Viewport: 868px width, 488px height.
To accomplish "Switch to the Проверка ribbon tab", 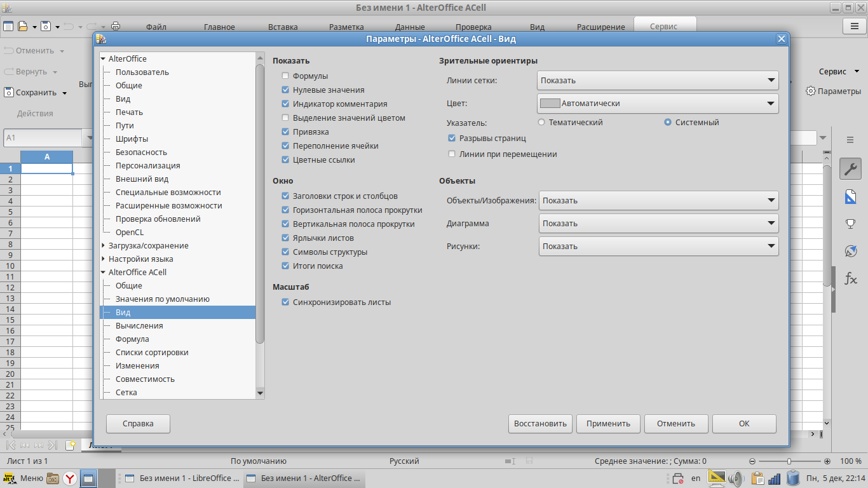I will 473,27.
